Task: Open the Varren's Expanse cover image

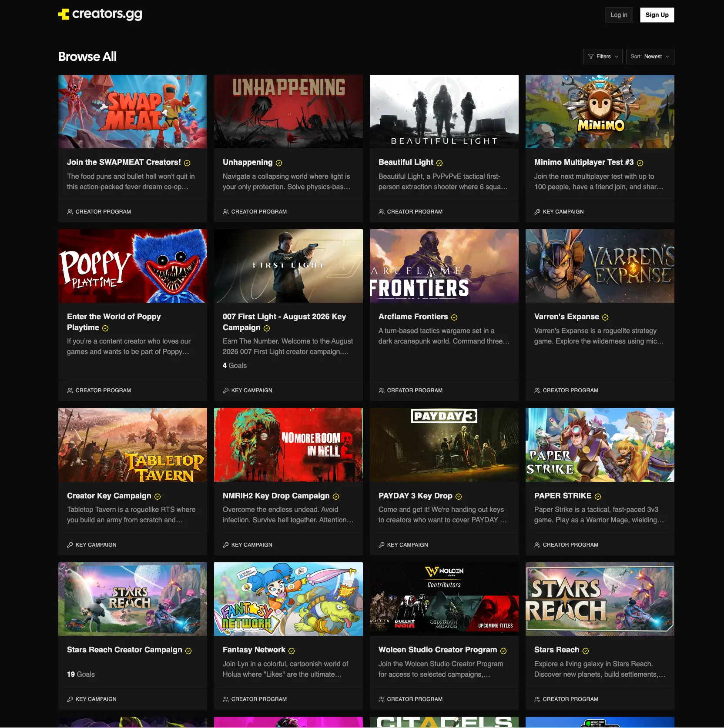Action: click(600, 266)
